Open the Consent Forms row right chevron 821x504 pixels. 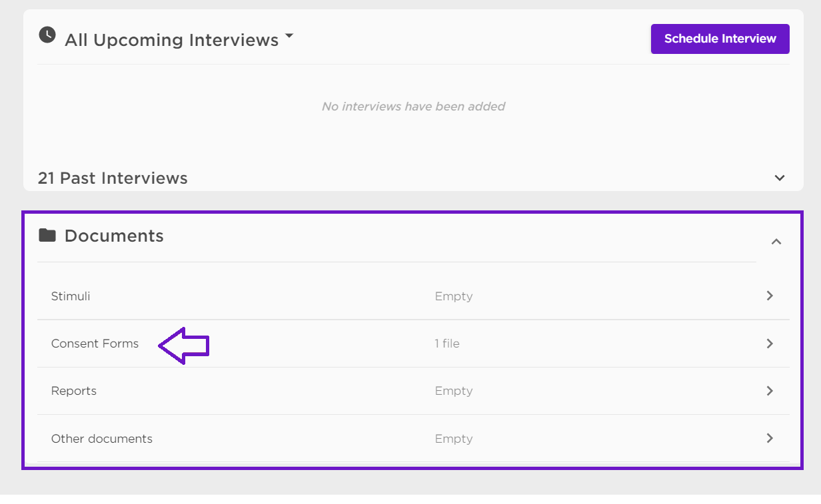(770, 344)
